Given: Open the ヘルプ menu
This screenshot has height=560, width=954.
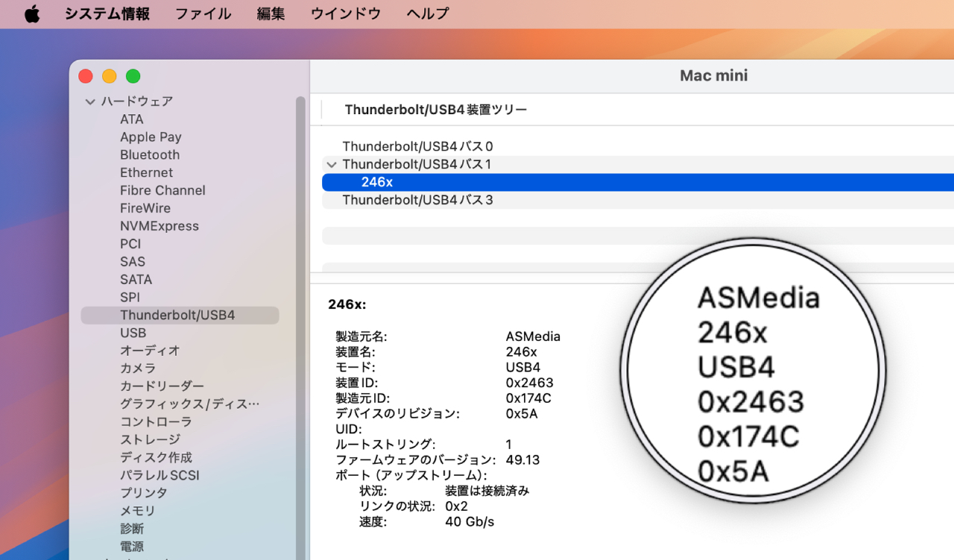Looking at the screenshot, I should click(x=428, y=14).
